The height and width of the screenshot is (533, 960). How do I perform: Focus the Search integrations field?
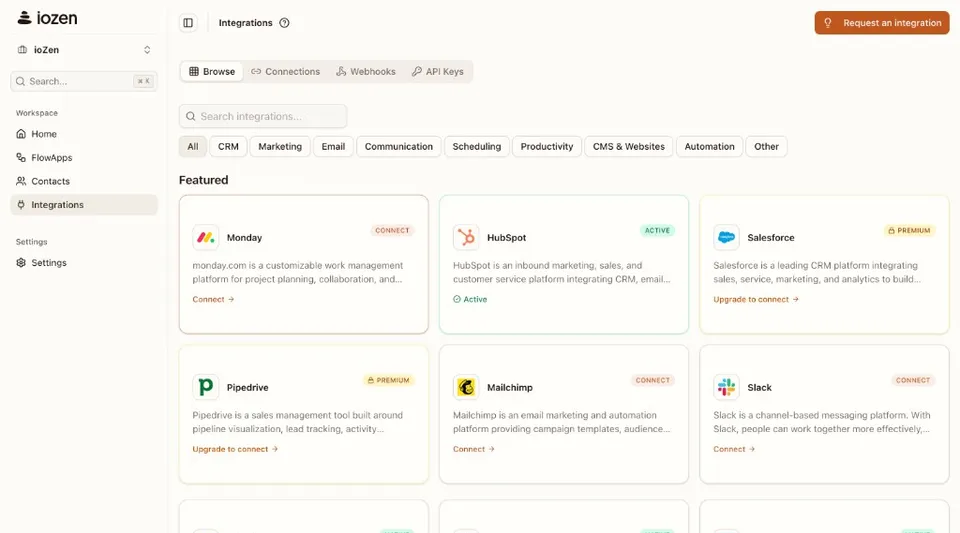[x=263, y=116]
